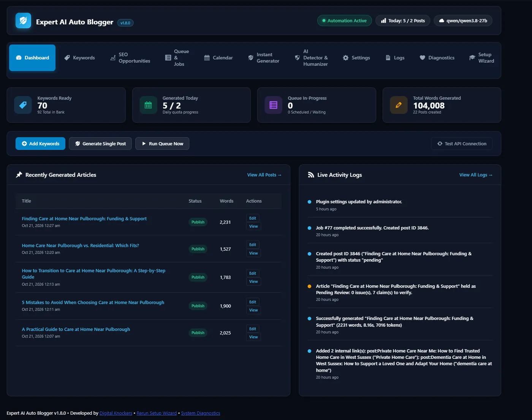Image resolution: width=532 pixels, height=420 pixels.
Task: Click the purple list icon in Queue In-Progress card
Action: tap(273, 105)
